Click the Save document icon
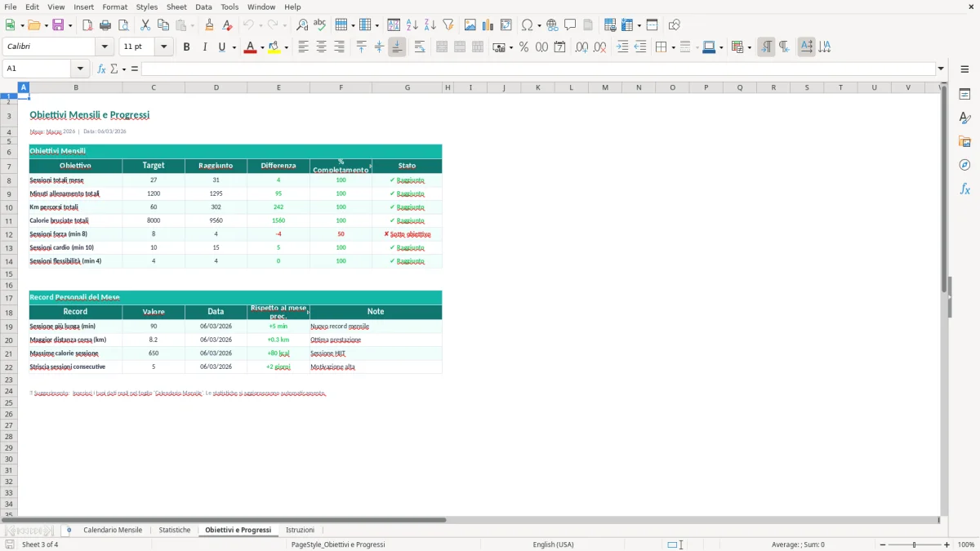 (x=58, y=25)
